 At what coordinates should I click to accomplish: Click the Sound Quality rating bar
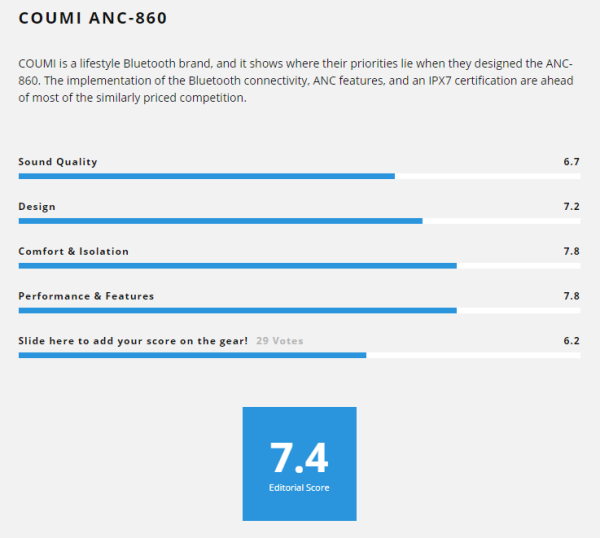(299, 176)
